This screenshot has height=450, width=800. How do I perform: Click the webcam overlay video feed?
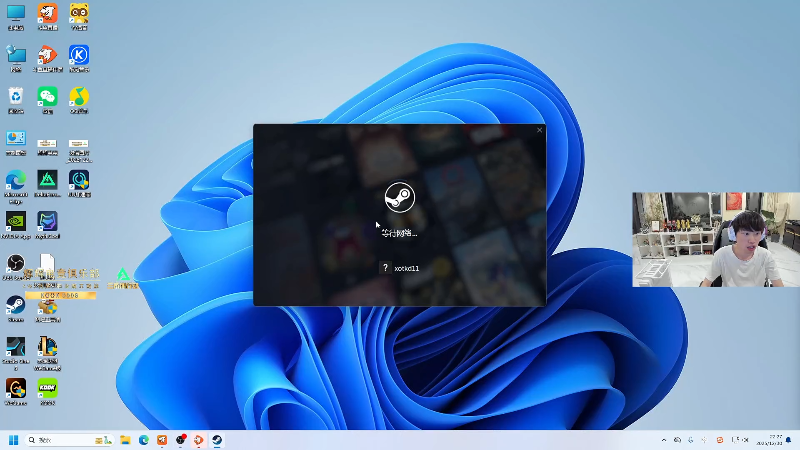[716, 239]
